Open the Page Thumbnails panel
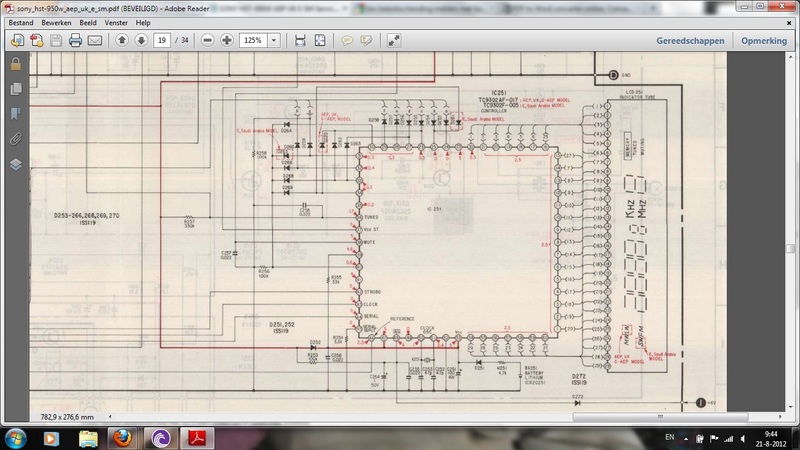 (x=15, y=89)
